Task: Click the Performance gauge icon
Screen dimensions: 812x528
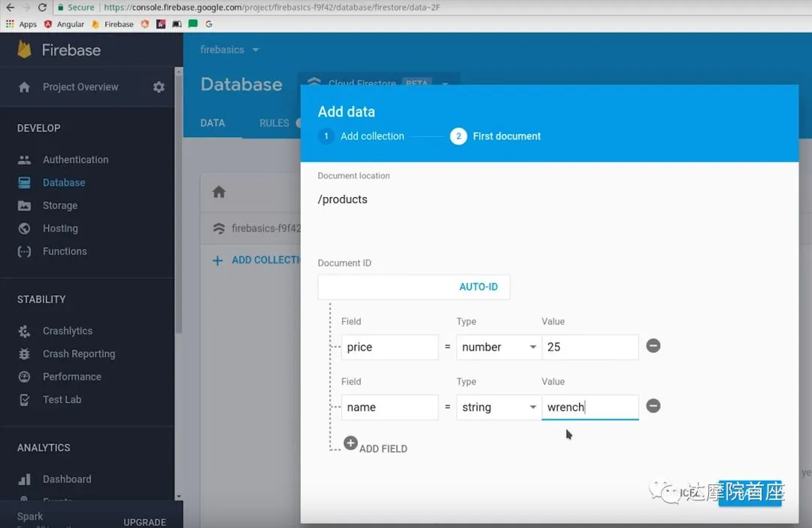Action: point(24,377)
